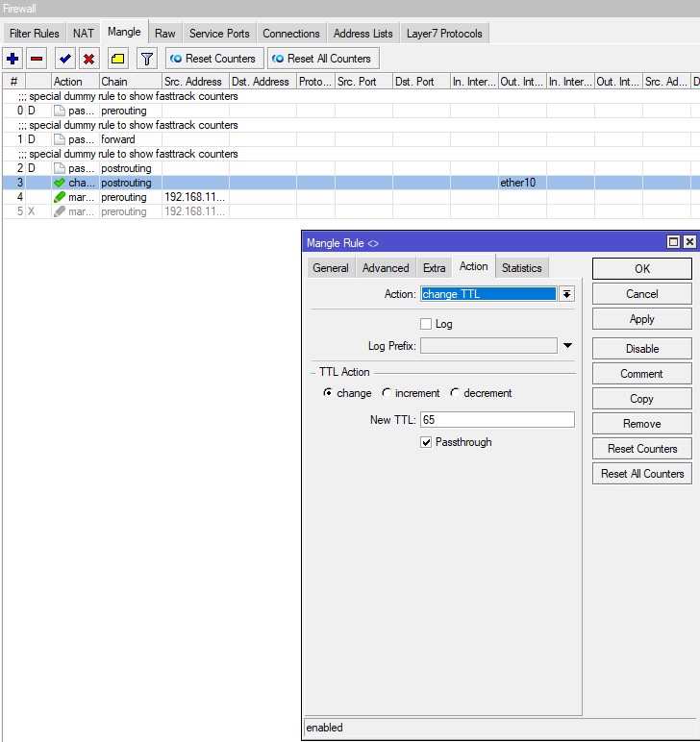The height and width of the screenshot is (742, 700).
Task: Sort by the Action column header
Action: click(x=75, y=82)
